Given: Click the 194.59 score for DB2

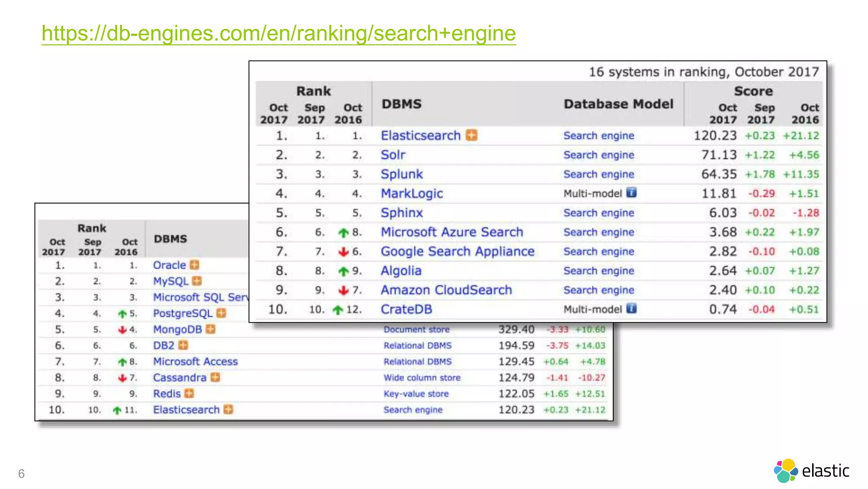Looking at the screenshot, I should pos(516,345).
